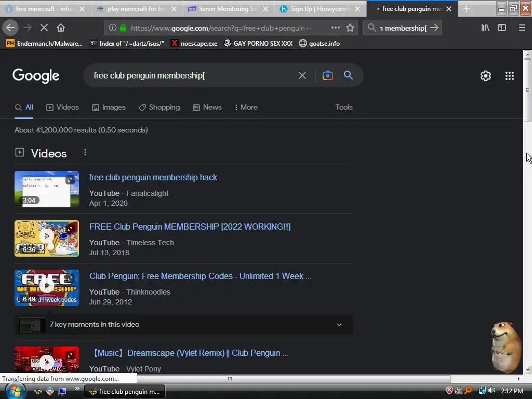Submit search bar query with arrow button
This screenshot has height=399, width=532.
pos(434,28)
